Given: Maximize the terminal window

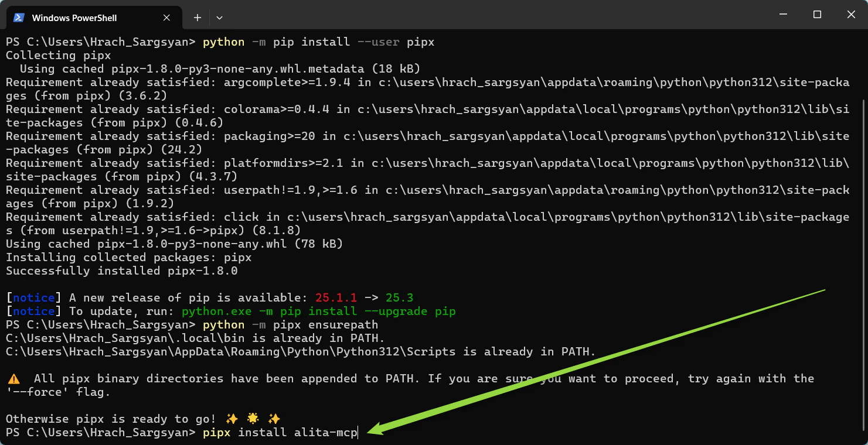Looking at the screenshot, I should 817,15.
